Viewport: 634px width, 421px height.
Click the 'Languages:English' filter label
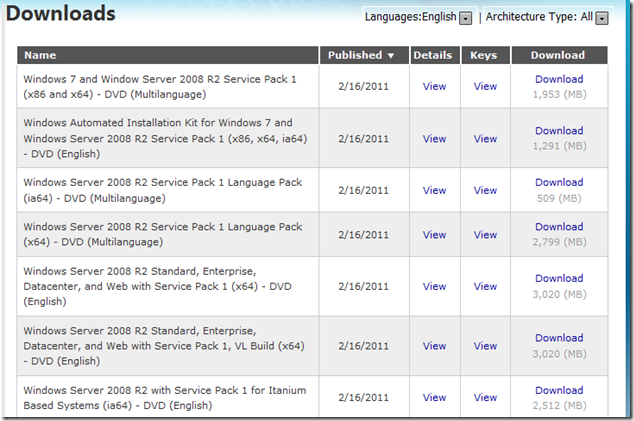point(410,17)
